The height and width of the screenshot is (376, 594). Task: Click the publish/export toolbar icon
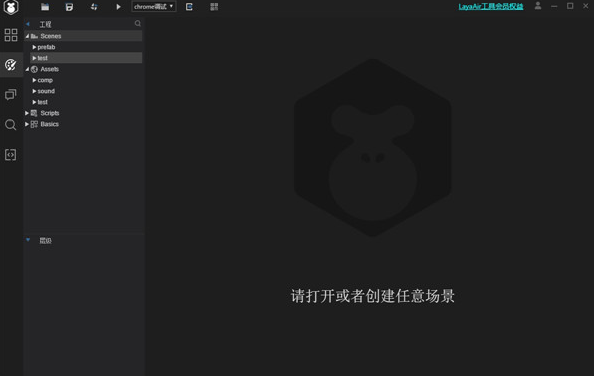point(189,7)
